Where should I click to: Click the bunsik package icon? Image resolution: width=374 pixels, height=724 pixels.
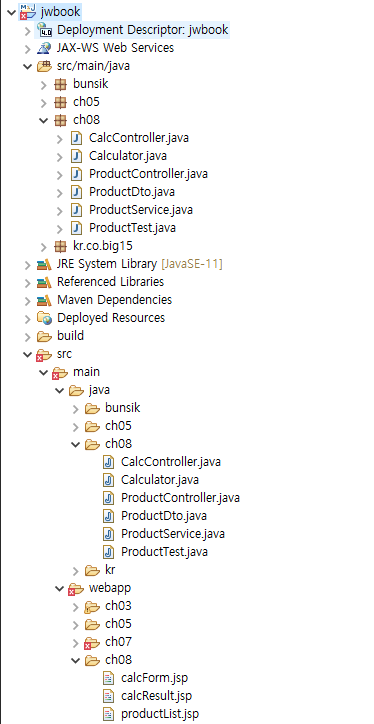[60, 84]
